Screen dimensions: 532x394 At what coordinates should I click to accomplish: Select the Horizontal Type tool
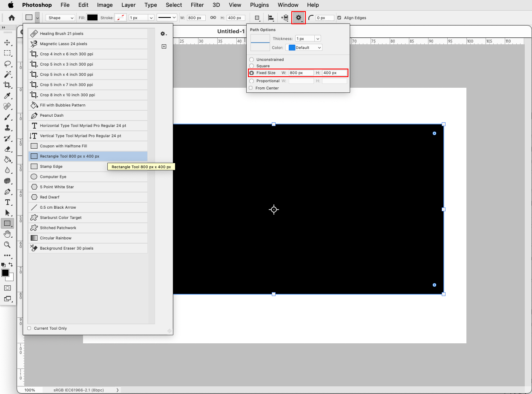pos(7,202)
